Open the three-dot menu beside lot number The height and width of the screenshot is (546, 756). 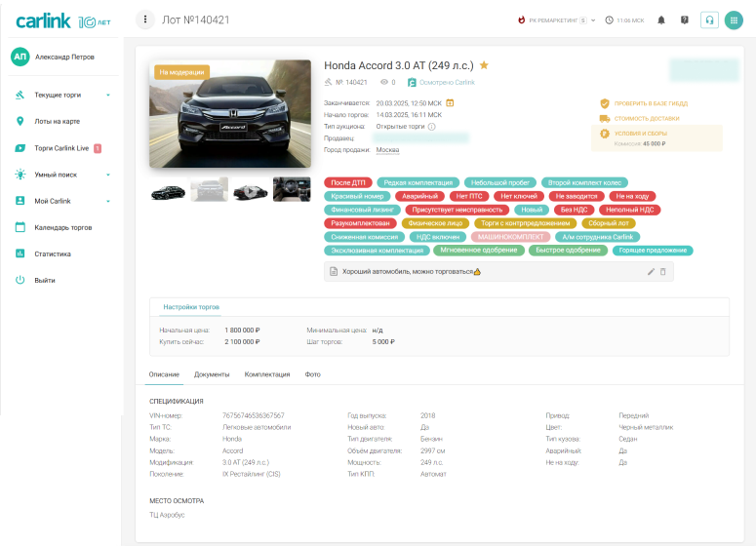click(x=146, y=19)
